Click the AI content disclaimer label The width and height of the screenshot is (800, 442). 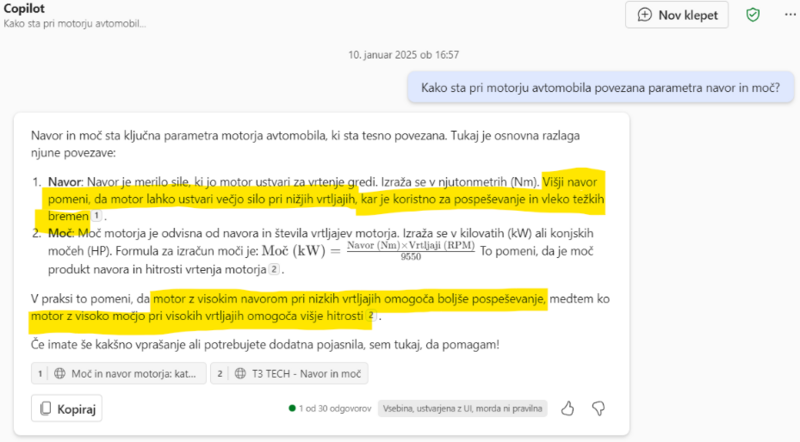pyautogui.click(x=462, y=408)
